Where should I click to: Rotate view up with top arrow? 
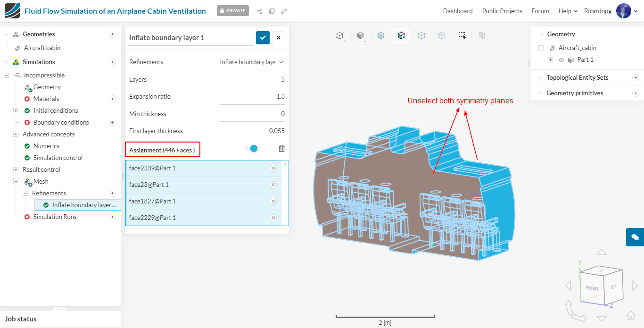tap(601, 252)
